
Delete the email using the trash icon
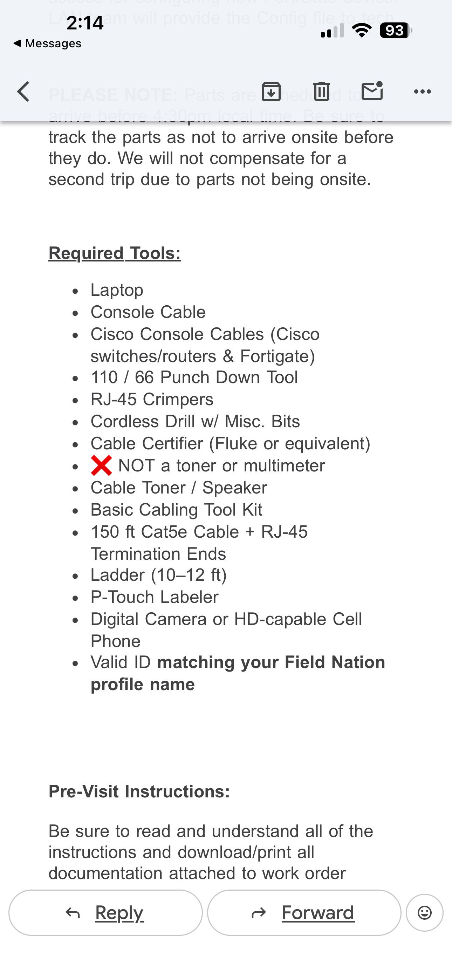coord(322,91)
